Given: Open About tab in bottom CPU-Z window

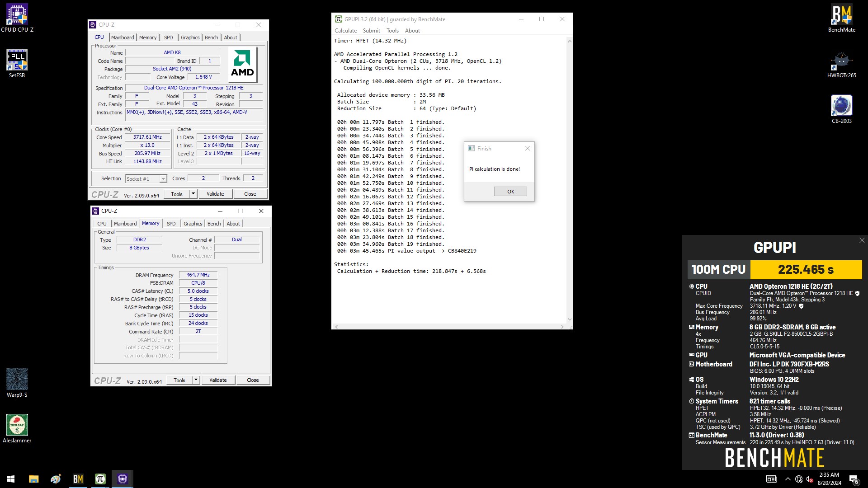Looking at the screenshot, I should click(233, 224).
